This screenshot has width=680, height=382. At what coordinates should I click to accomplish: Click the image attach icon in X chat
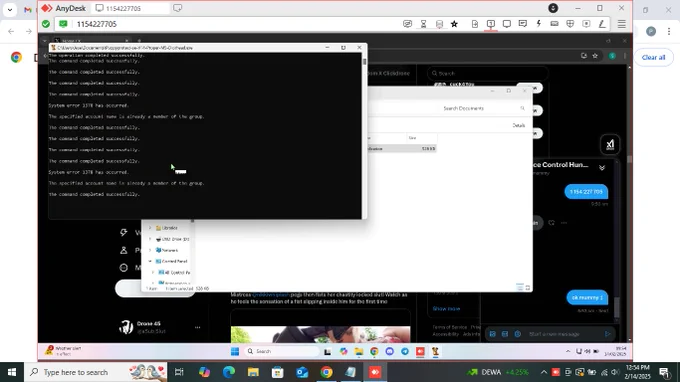[x=493, y=334]
